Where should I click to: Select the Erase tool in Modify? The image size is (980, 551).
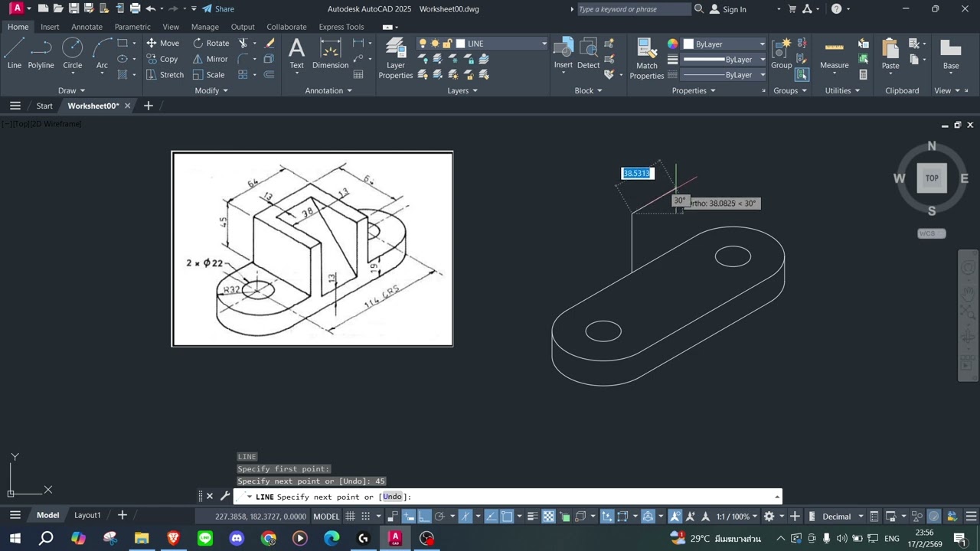pyautogui.click(x=269, y=44)
